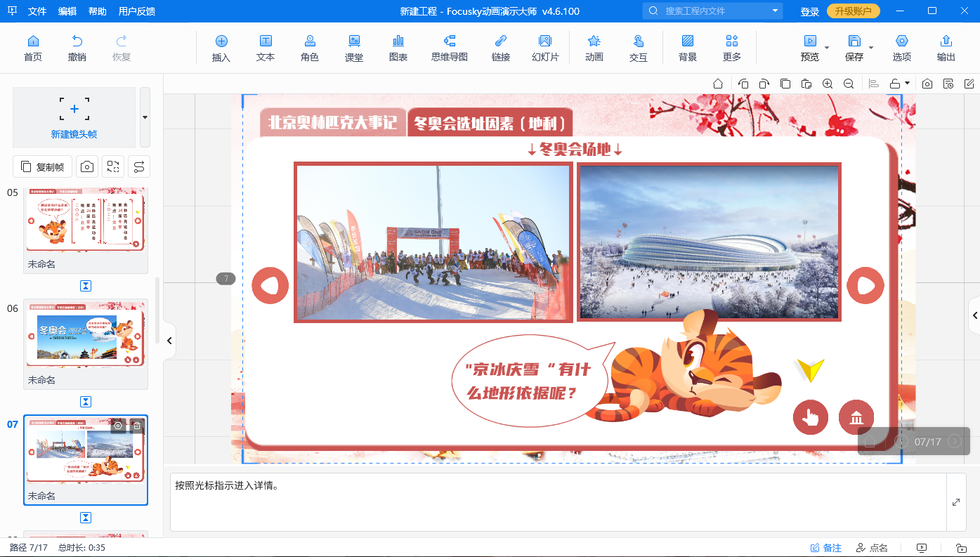Add a 链接 link

[501, 48]
